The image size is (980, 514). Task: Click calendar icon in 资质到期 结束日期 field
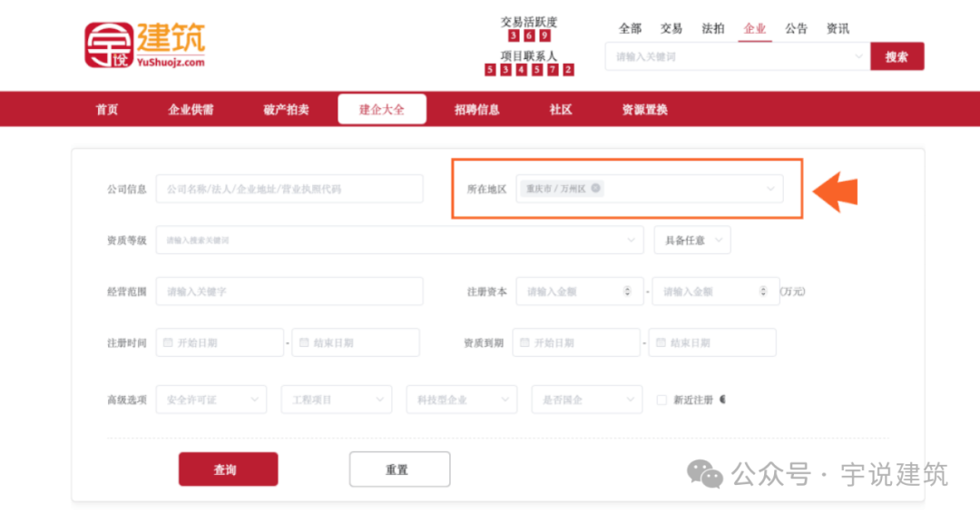[x=661, y=343]
